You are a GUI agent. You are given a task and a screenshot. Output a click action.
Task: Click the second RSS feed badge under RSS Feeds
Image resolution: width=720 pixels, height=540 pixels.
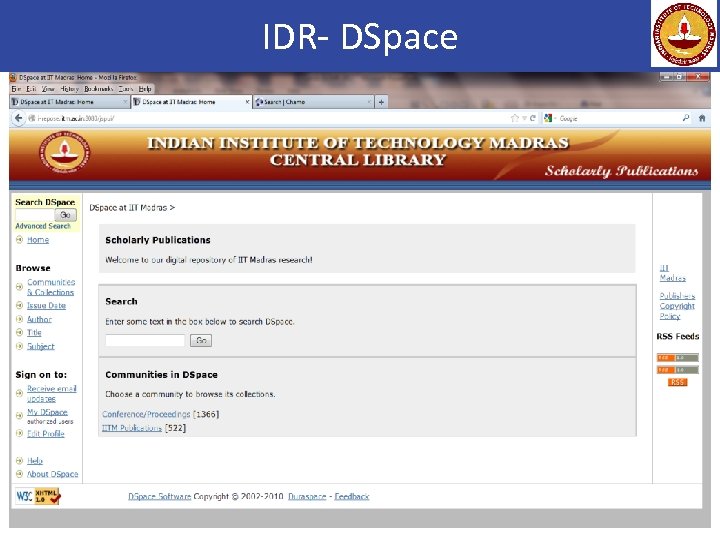point(677,370)
